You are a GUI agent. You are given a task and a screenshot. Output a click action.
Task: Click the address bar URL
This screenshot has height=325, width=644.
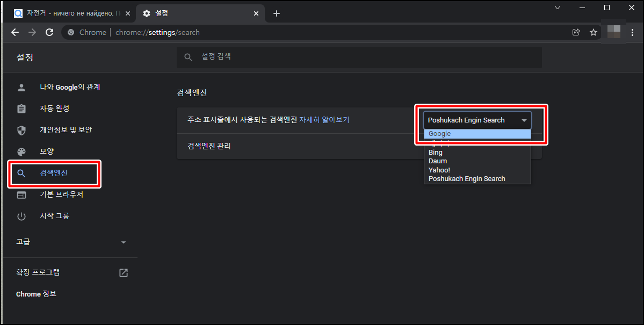click(x=157, y=32)
